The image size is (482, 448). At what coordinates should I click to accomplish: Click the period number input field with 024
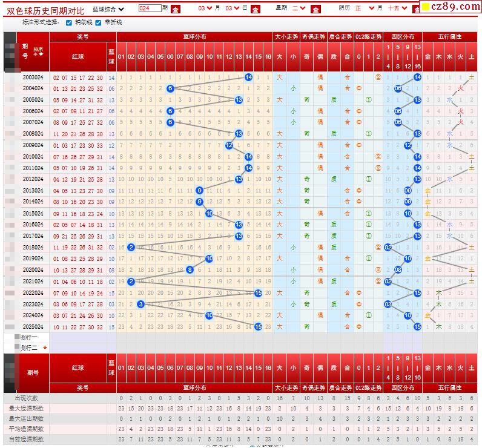click(150, 8)
